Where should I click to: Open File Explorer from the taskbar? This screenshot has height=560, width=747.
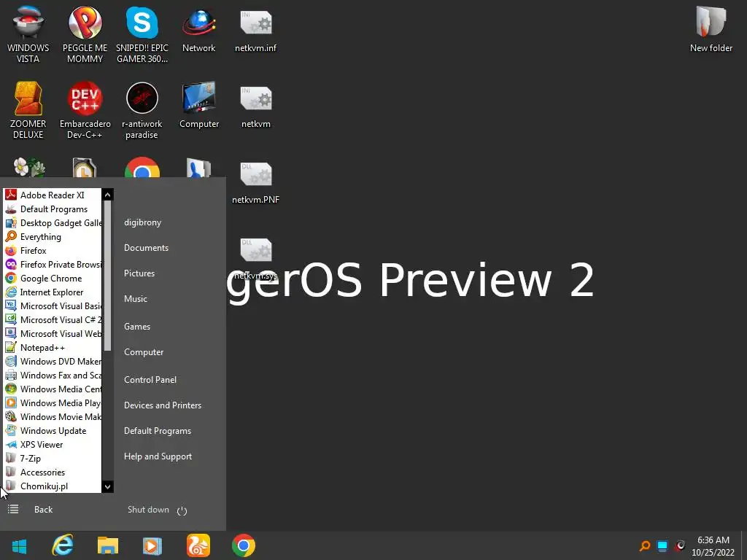[x=108, y=545]
